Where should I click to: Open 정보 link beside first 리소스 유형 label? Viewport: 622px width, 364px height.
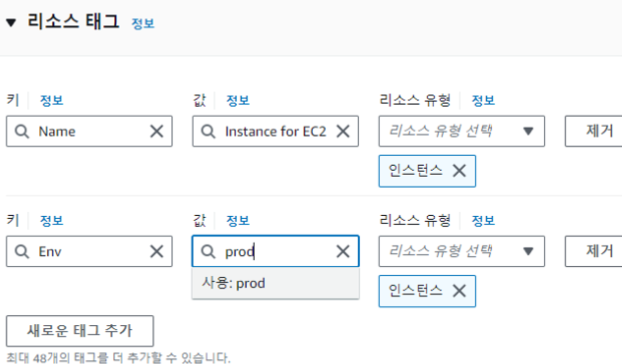pos(483,100)
